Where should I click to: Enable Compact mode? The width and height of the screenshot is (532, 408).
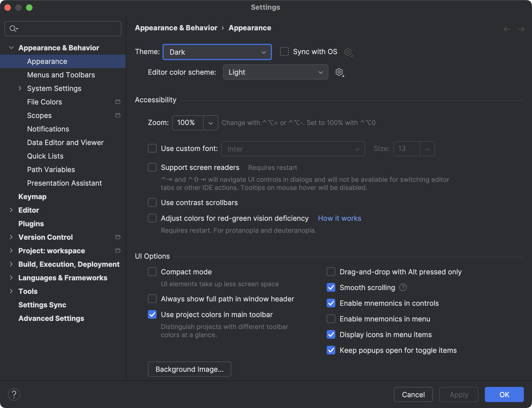[152, 272]
